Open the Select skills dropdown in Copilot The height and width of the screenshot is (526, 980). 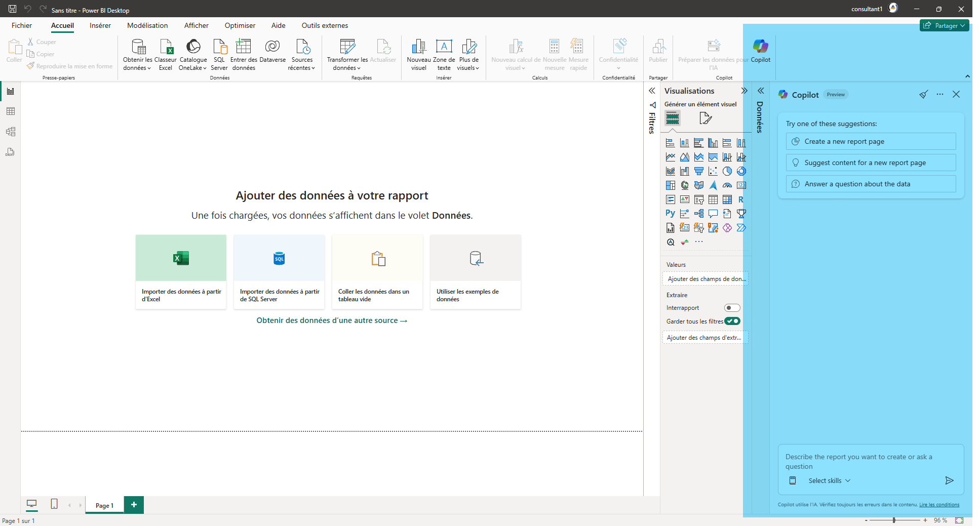(829, 480)
